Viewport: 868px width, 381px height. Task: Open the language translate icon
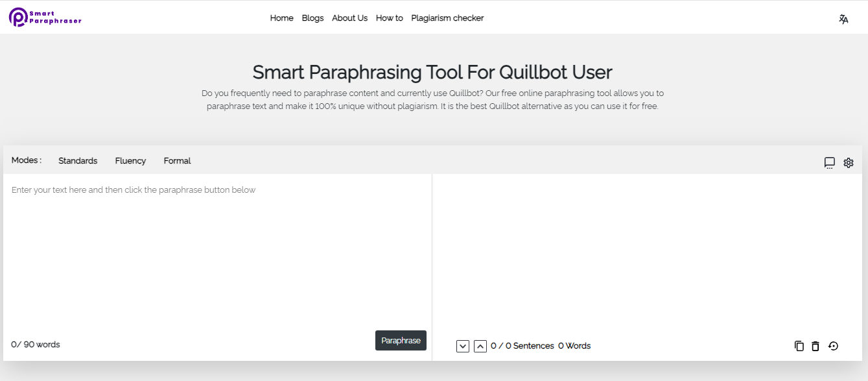(x=843, y=19)
